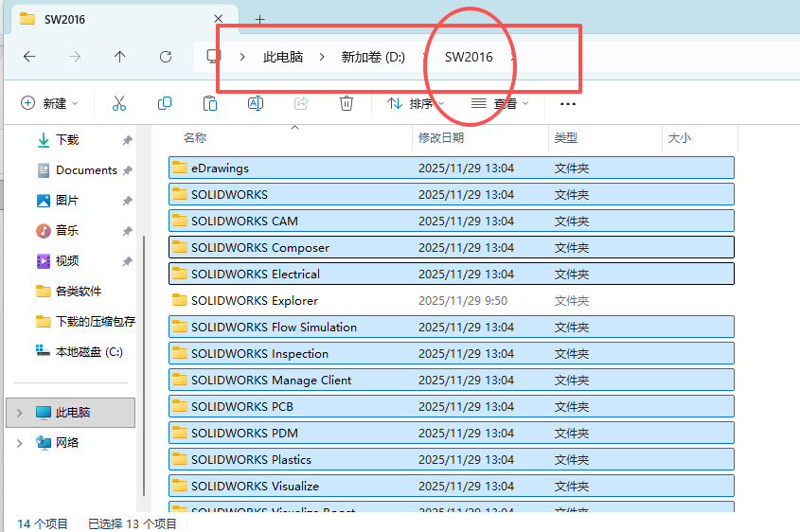Go up one folder level
The width and height of the screenshot is (800, 532).
tap(120, 57)
